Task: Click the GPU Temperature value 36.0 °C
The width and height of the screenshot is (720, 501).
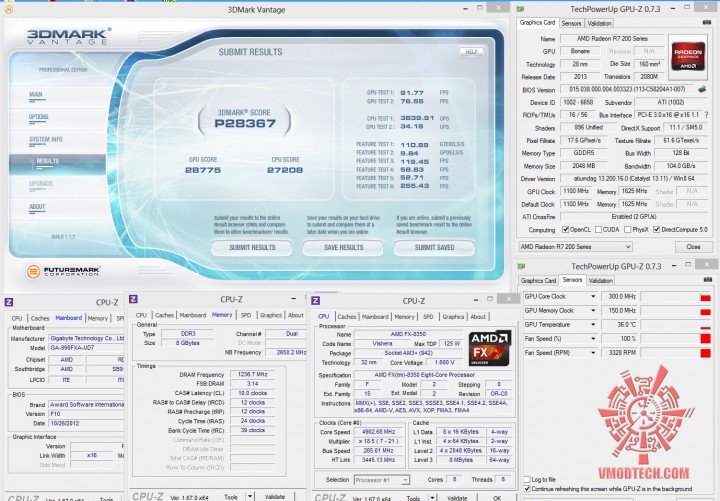Action: tap(621, 325)
